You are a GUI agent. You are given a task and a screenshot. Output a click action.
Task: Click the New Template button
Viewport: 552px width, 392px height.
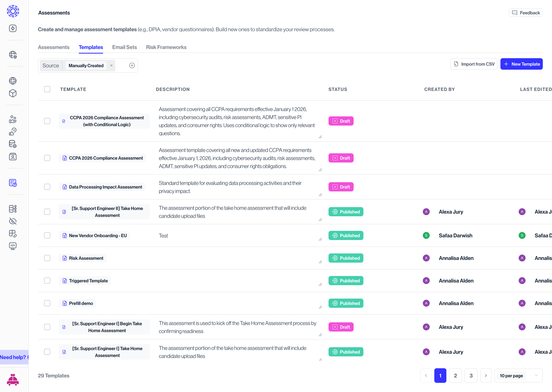click(522, 64)
